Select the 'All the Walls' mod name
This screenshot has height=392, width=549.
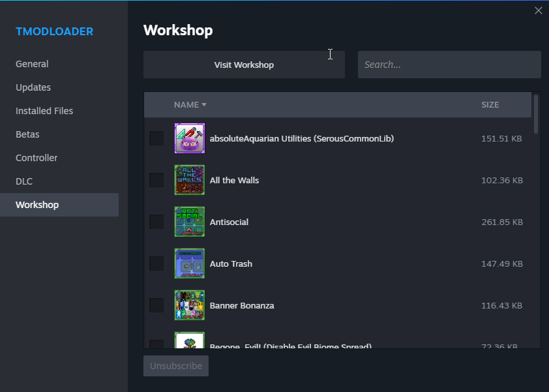click(x=234, y=180)
